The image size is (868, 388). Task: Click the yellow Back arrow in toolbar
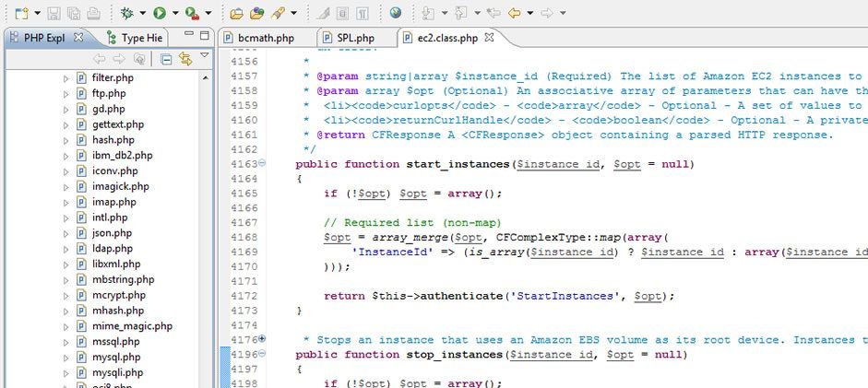[514, 13]
